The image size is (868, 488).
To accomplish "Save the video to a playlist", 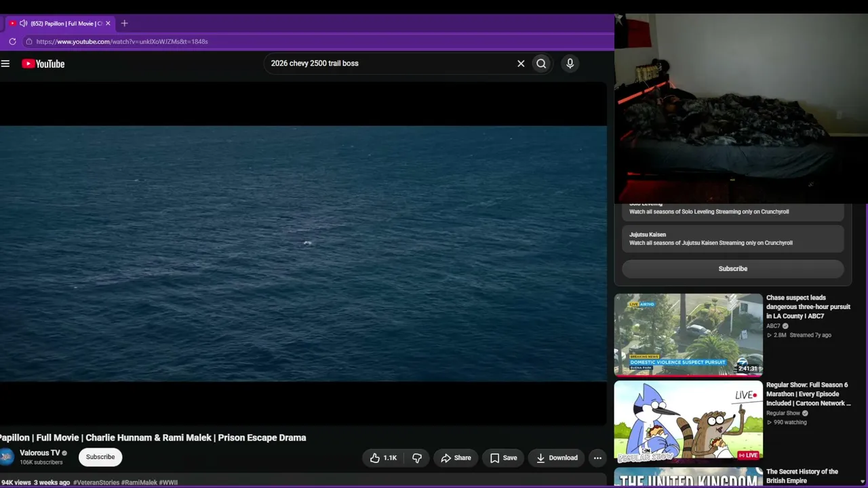I will click(503, 458).
